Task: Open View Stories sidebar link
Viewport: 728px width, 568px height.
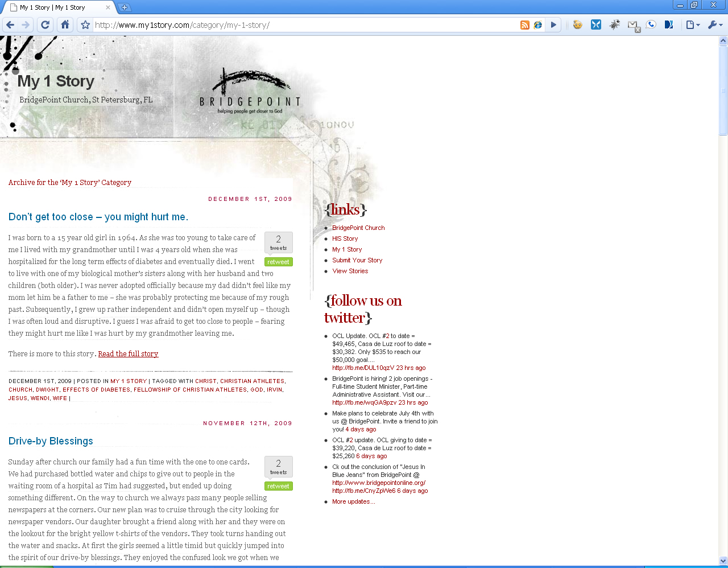Action: [350, 271]
